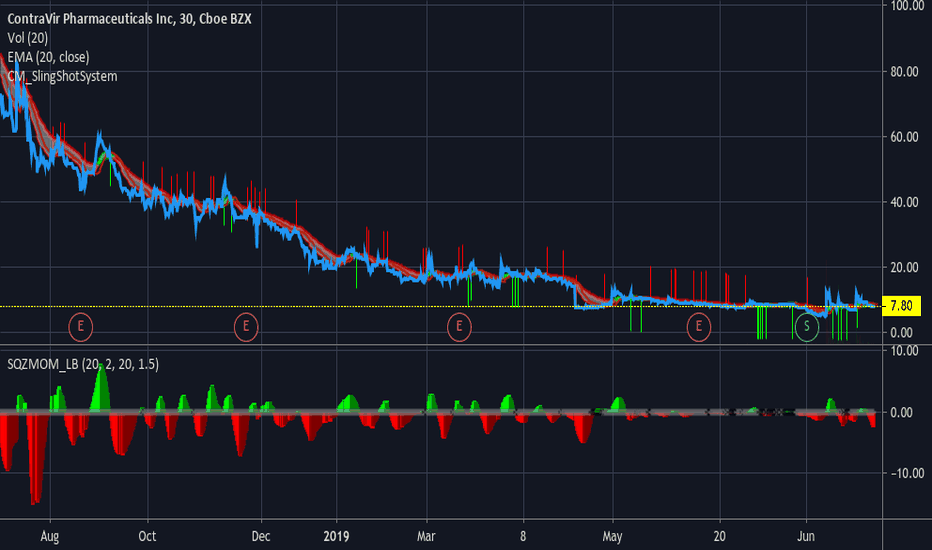Select the CM_SlingShotSystem indicator label
Viewport: 932px width, 550px height.
pos(62,76)
